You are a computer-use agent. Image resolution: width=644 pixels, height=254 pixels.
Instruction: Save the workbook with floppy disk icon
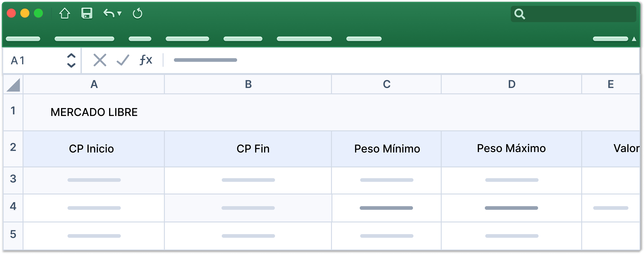tap(87, 13)
